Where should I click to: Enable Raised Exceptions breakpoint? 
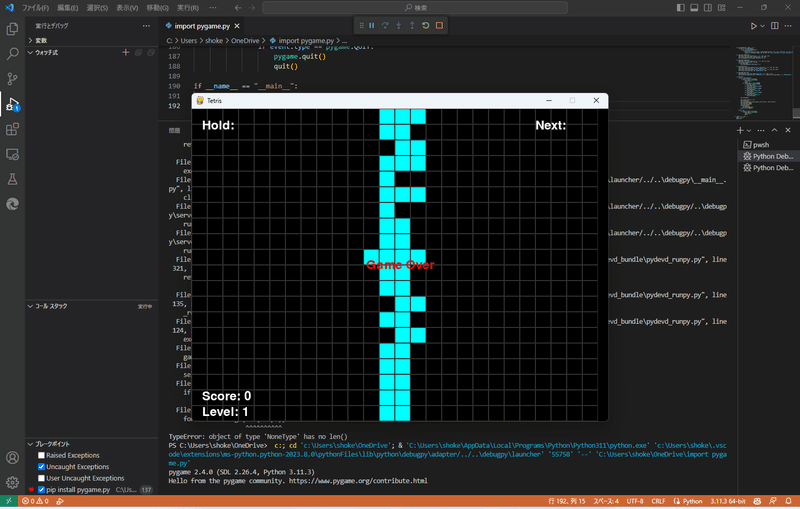click(41, 455)
